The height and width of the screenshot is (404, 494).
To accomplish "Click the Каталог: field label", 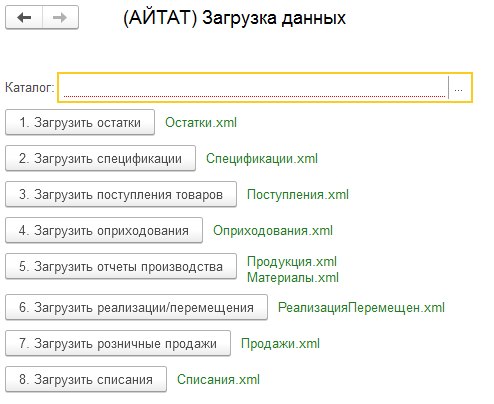I will 29,88.
